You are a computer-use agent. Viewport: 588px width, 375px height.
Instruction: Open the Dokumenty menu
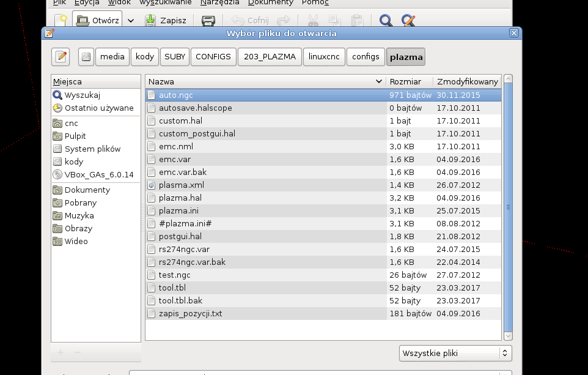[270, 2]
